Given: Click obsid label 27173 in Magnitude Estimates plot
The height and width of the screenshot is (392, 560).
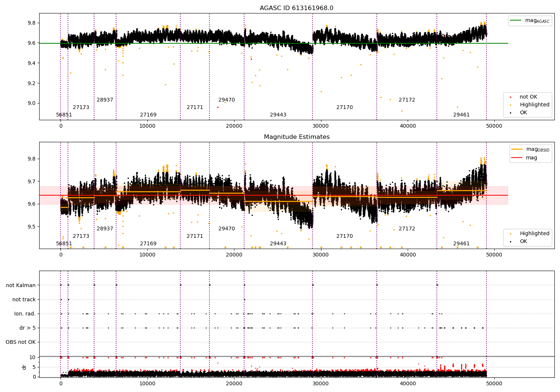Looking at the screenshot, I should pos(81,236).
